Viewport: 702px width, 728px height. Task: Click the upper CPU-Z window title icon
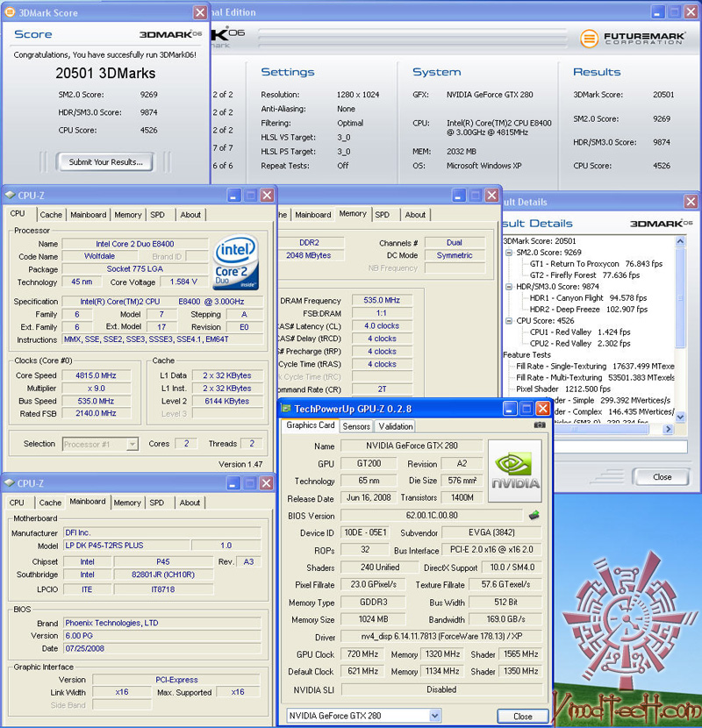(10, 195)
